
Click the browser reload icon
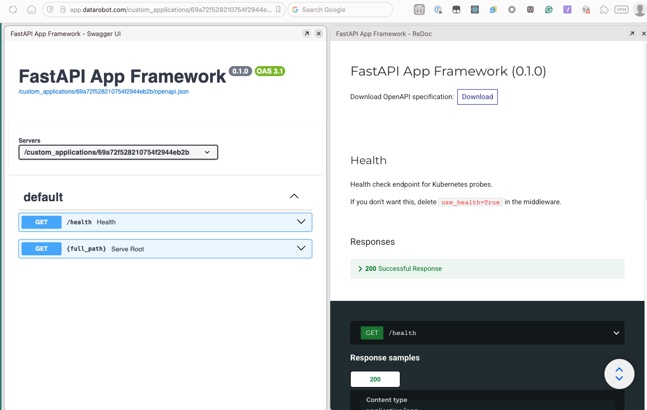[x=13, y=9]
